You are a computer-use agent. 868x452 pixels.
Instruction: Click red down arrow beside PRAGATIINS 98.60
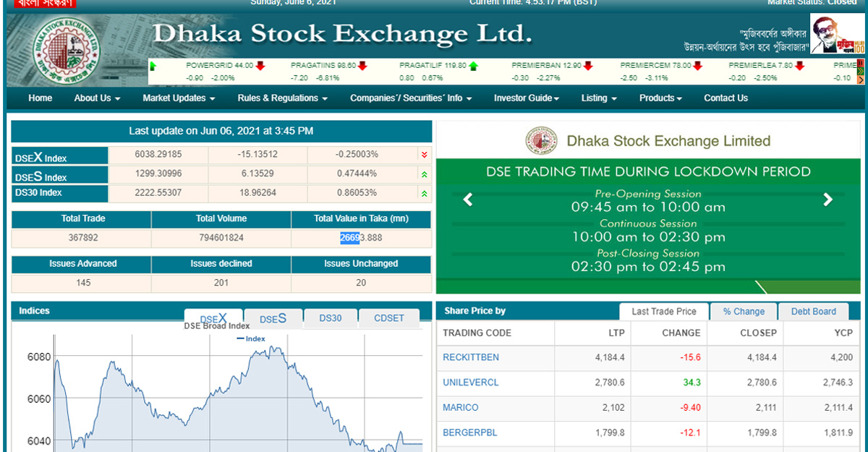click(x=362, y=66)
